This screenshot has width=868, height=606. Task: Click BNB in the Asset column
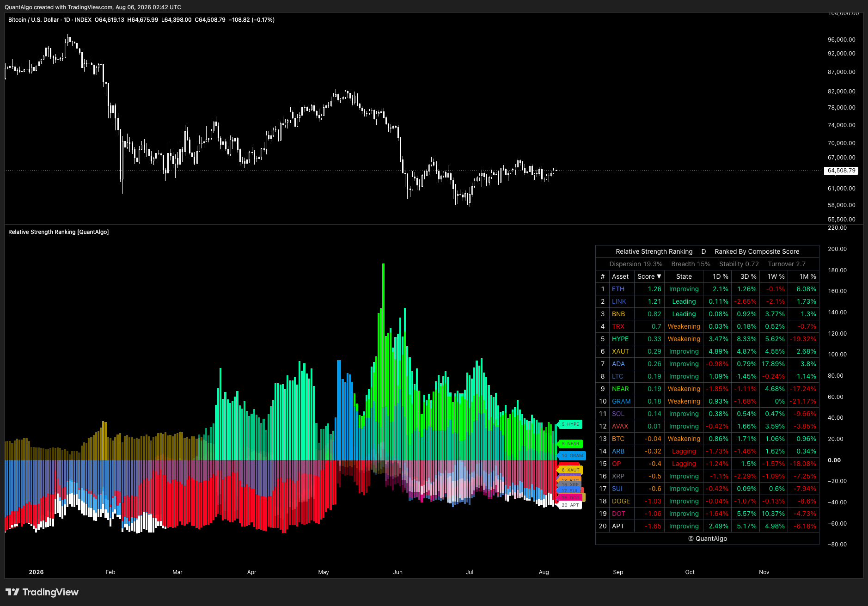click(x=618, y=314)
